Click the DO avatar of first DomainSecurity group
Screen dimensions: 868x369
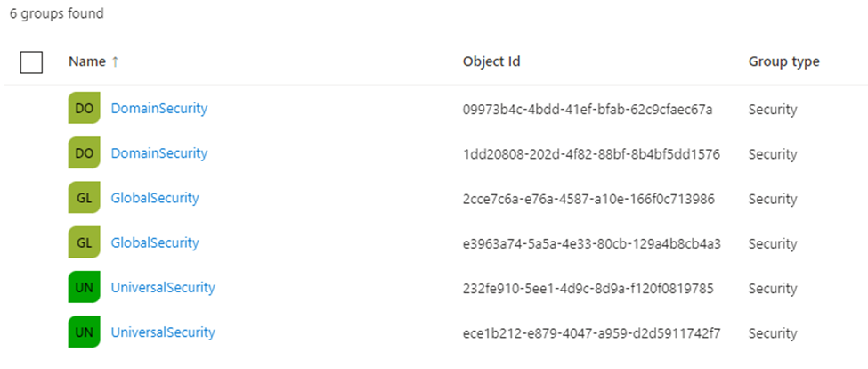[x=85, y=108]
